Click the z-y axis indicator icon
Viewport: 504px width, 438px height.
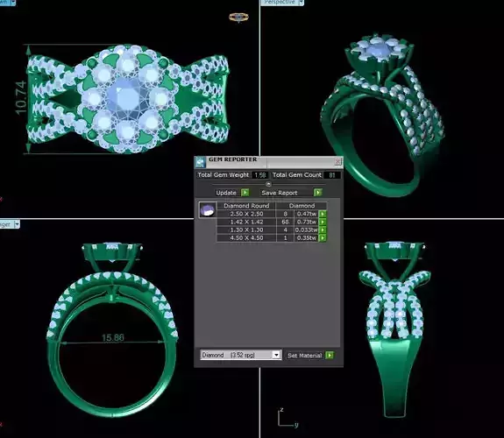(287, 419)
